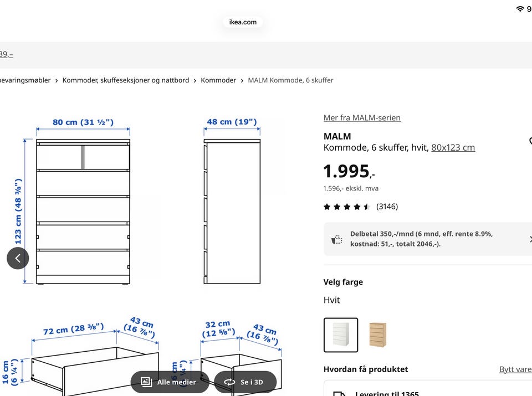Viewport: 532px width, 396px height.
Task: Click the 80x123 cm size link
Action: coord(453,147)
